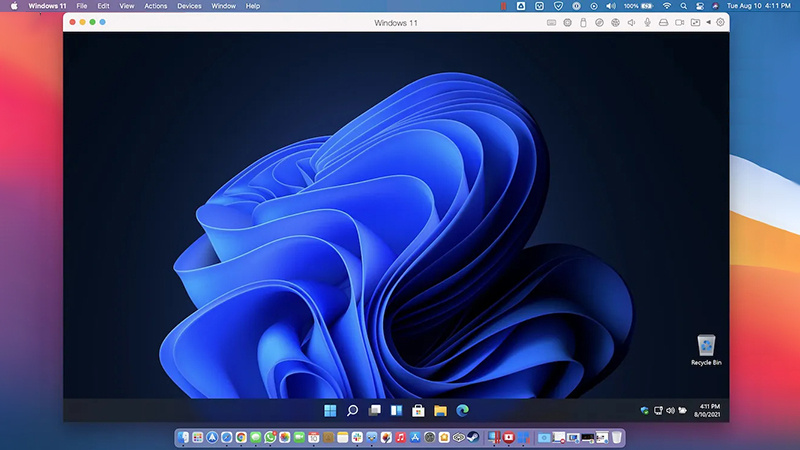Open File Explorer from the taskbar
The image size is (800, 450).
click(440, 410)
